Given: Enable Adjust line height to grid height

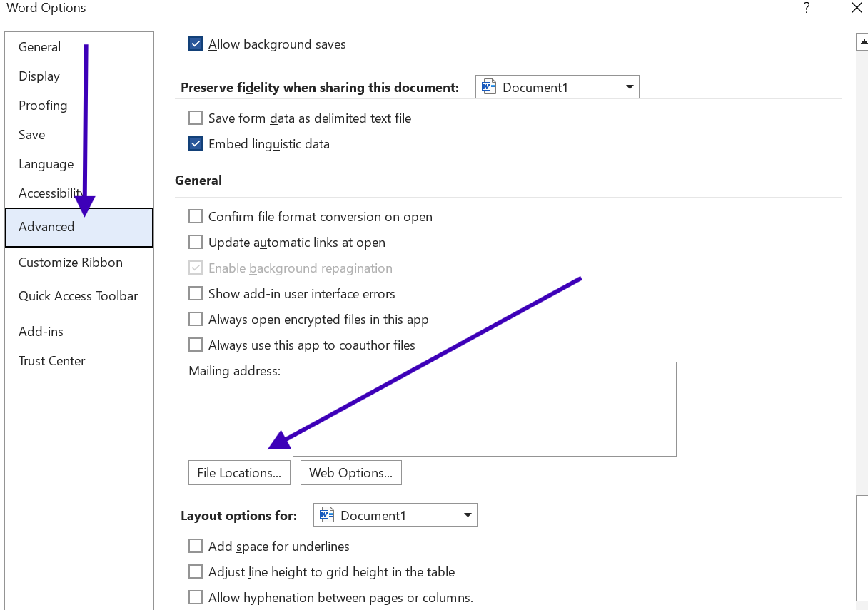Looking at the screenshot, I should click(196, 572).
